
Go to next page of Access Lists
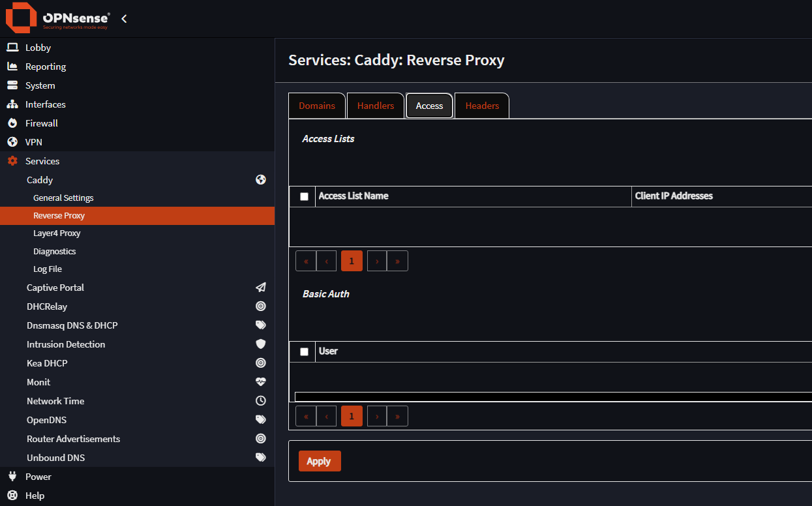(x=377, y=261)
